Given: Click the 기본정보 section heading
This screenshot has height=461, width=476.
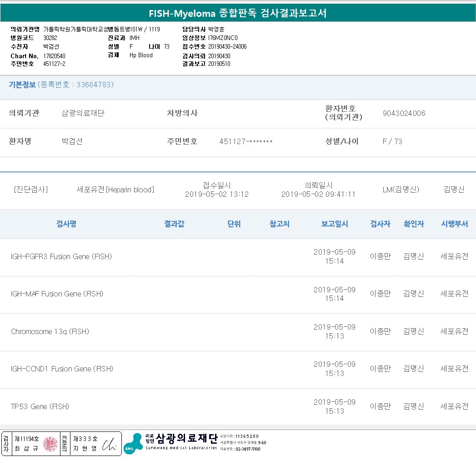Looking at the screenshot, I should click(22, 85).
